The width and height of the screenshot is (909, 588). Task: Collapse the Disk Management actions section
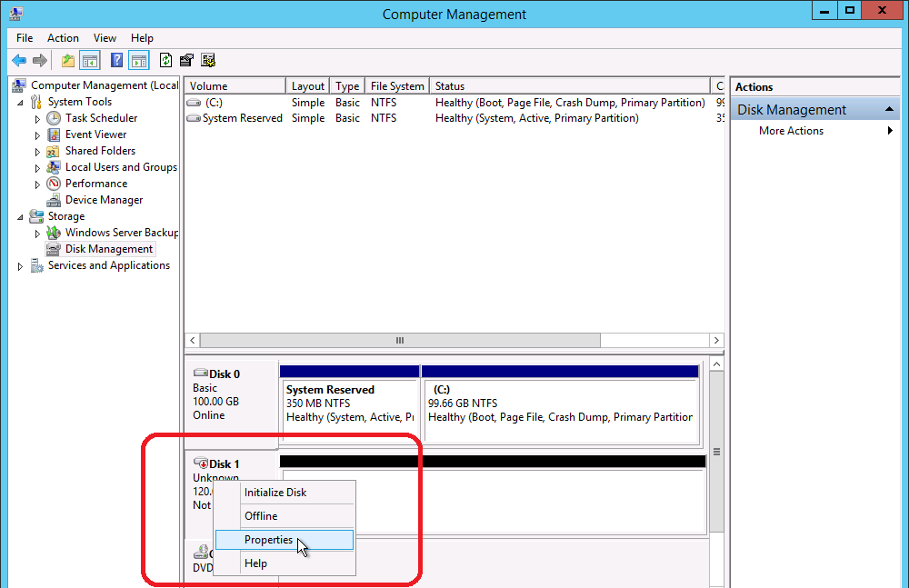[x=891, y=109]
